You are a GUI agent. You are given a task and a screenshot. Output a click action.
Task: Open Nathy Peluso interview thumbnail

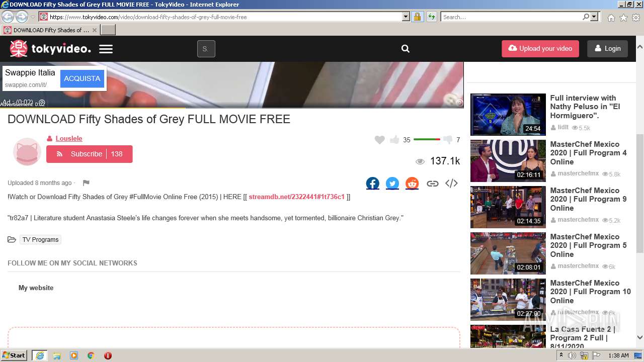[508, 115]
